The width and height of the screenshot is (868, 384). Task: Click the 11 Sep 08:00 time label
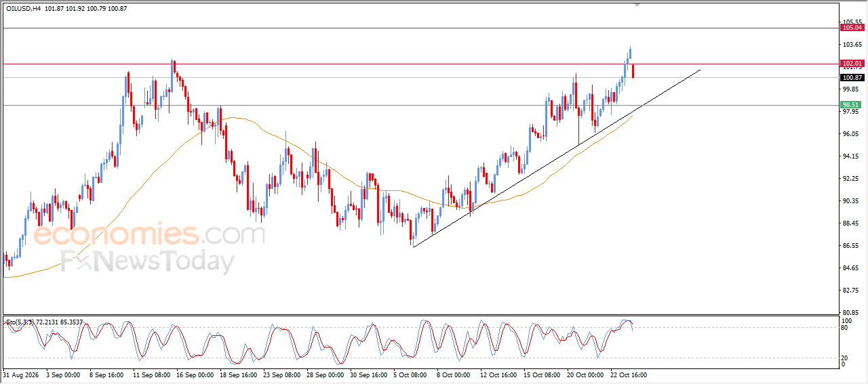151,375
